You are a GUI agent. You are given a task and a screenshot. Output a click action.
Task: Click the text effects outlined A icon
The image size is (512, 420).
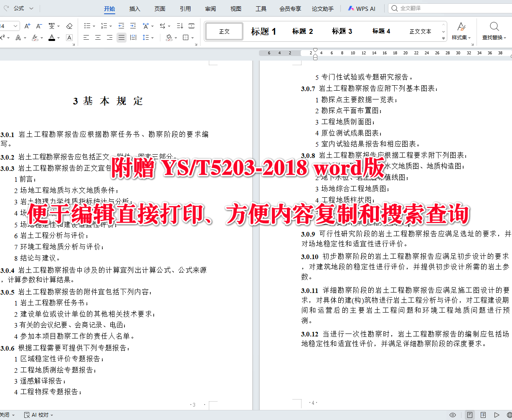click(18, 38)
